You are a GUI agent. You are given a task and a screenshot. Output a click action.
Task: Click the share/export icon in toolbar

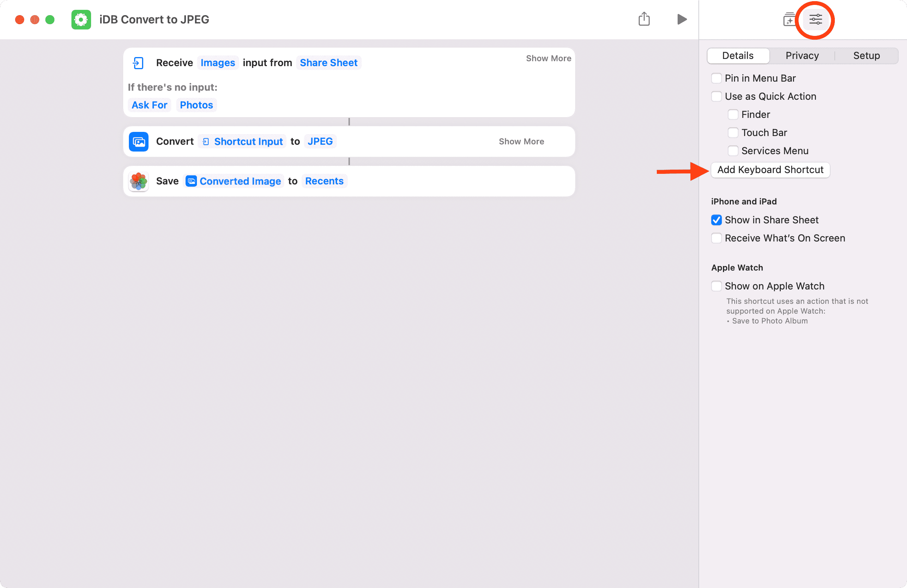(644, 19)
